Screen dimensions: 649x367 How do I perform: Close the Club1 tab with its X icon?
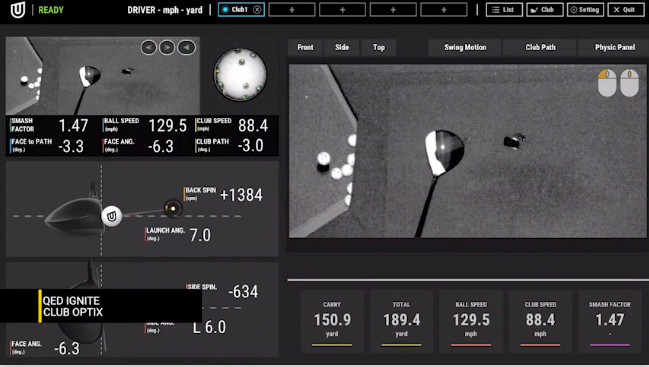tap(257, 10)
